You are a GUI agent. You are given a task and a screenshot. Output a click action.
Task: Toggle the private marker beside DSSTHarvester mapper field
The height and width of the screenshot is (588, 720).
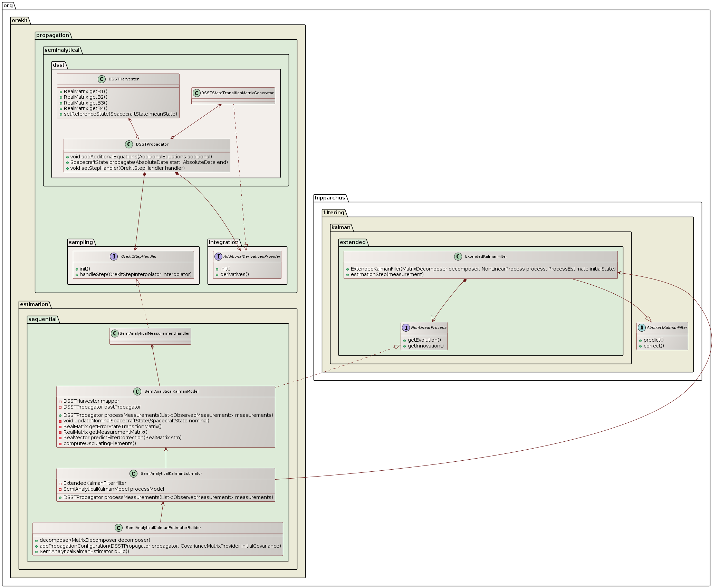click(61, 401)
